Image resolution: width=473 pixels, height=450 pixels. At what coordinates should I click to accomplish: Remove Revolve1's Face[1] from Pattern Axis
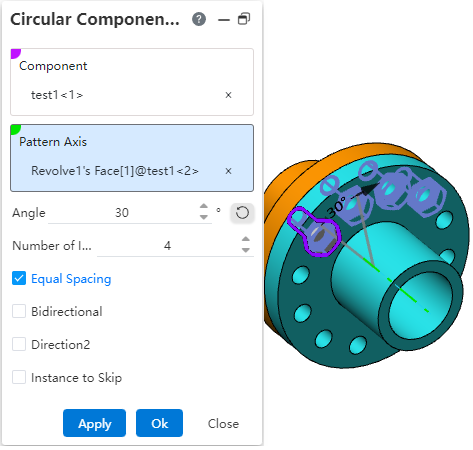click(x=228, y=171)
